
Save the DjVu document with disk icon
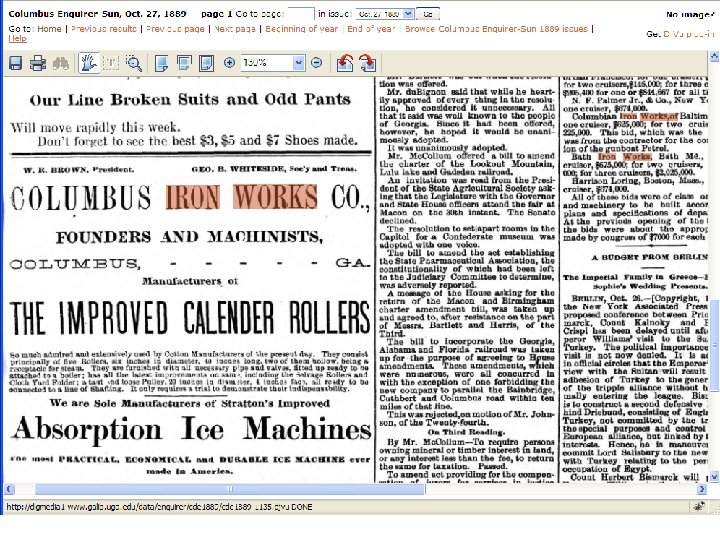16,63
